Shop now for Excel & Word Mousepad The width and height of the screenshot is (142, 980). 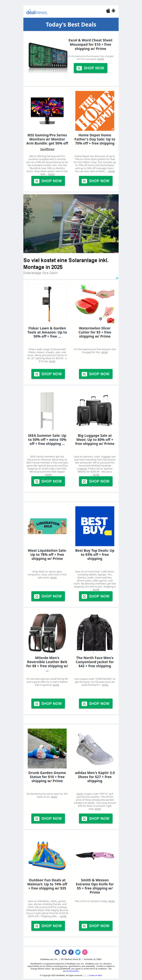(91, 68)
